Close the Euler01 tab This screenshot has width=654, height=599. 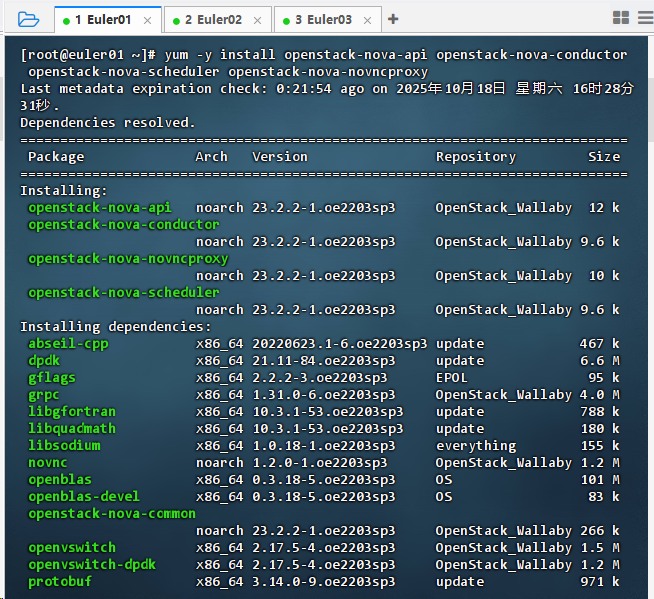[x=147, y=20]
